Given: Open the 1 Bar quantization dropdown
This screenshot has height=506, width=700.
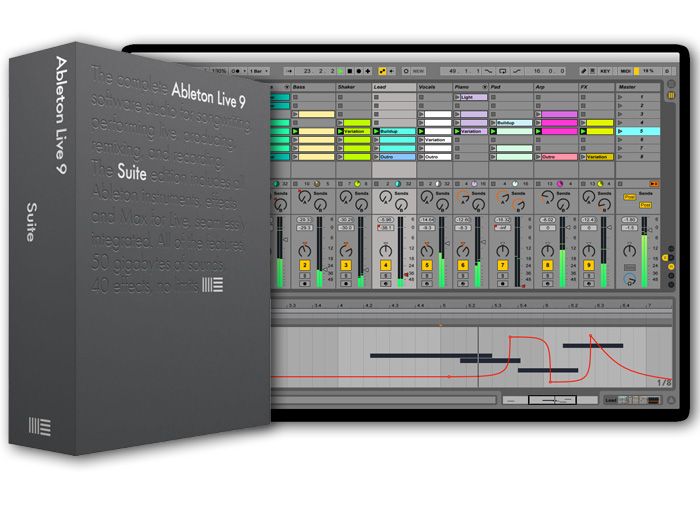Looking at the screenshot, I should point(261,71).
